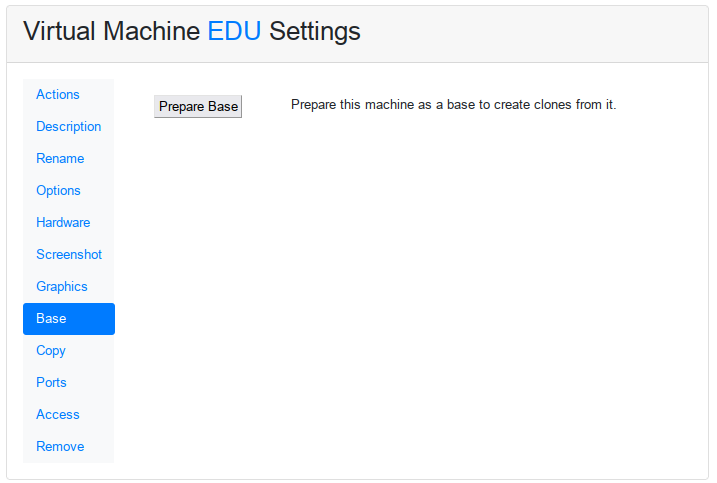Switch to the Hardware settings
Image resolution: width=717 pixels, height=483 pixels.
[x=69, y=223]
